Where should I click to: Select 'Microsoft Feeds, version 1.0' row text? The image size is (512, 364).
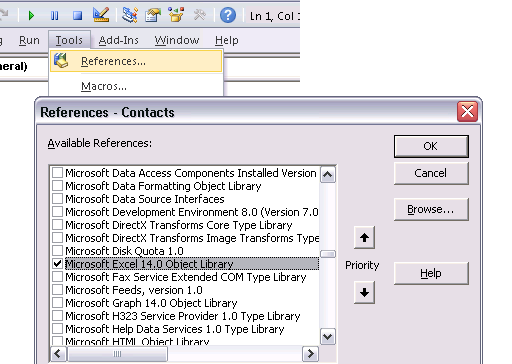(x=134, y=290)
